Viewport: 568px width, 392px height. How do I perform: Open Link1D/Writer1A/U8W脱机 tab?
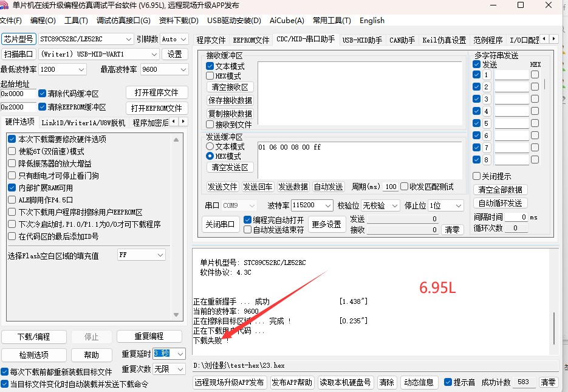[x=83, y=122]
